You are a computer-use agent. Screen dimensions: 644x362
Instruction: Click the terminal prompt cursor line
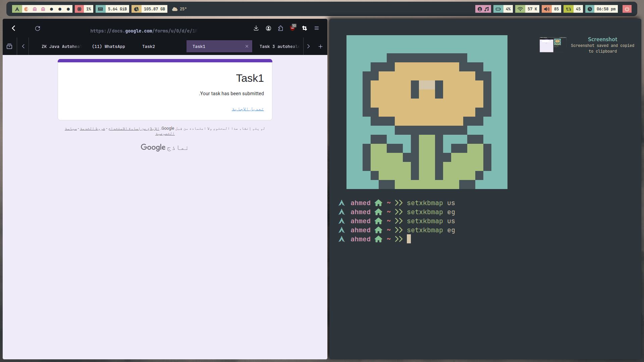409,239
